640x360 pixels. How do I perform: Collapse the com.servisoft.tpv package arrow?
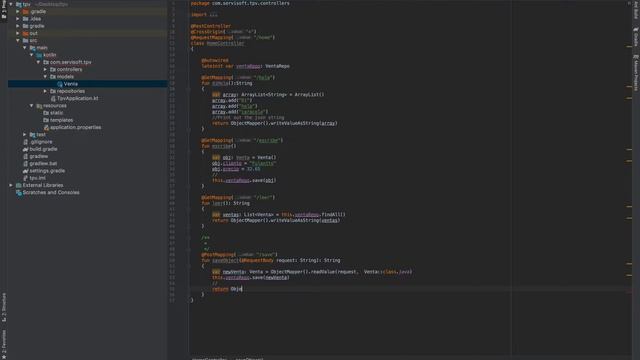[x=38, y=62]
